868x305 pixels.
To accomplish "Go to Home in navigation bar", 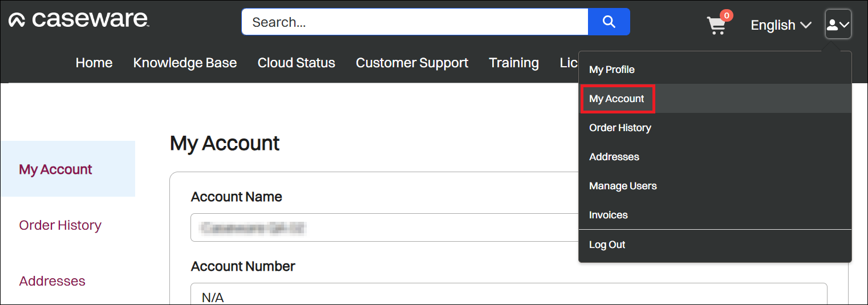I will point(94,63).
